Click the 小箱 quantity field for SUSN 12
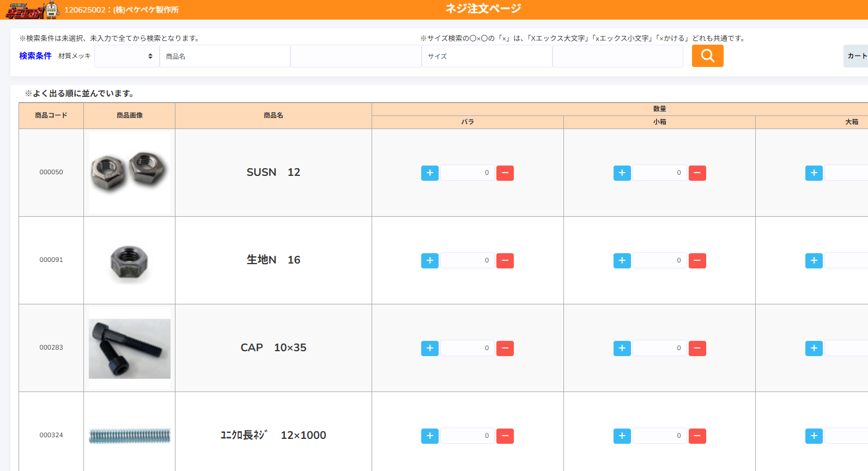The image size is (868, 471). (660, 173)
